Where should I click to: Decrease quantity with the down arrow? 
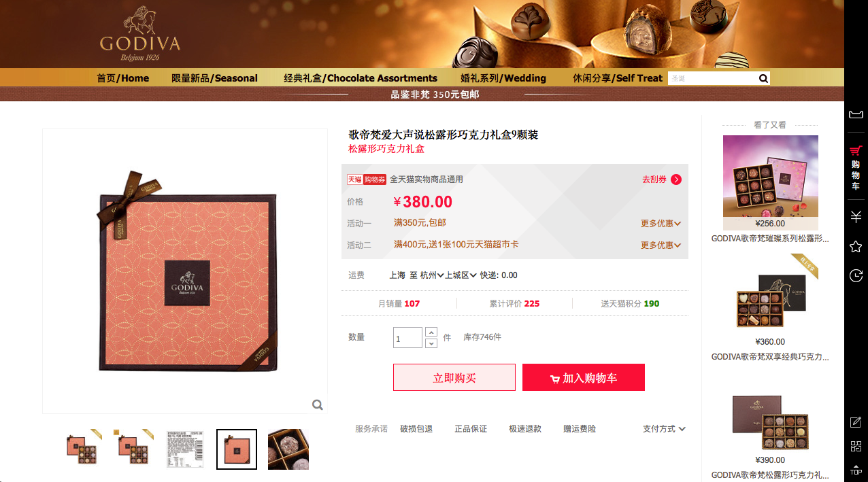pos(431,343)
